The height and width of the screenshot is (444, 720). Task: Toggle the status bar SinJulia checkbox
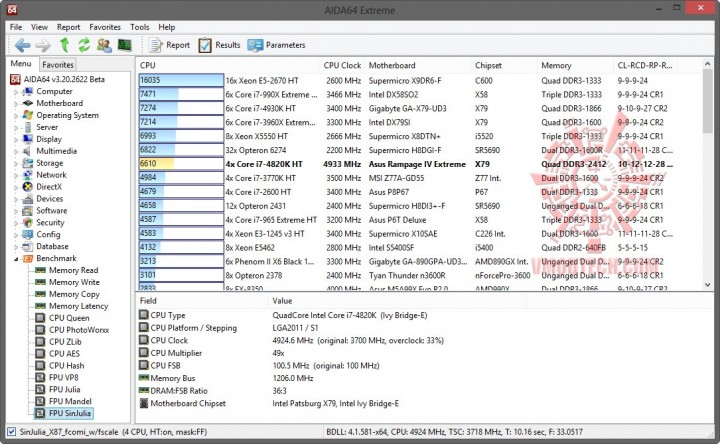point(11,432)
